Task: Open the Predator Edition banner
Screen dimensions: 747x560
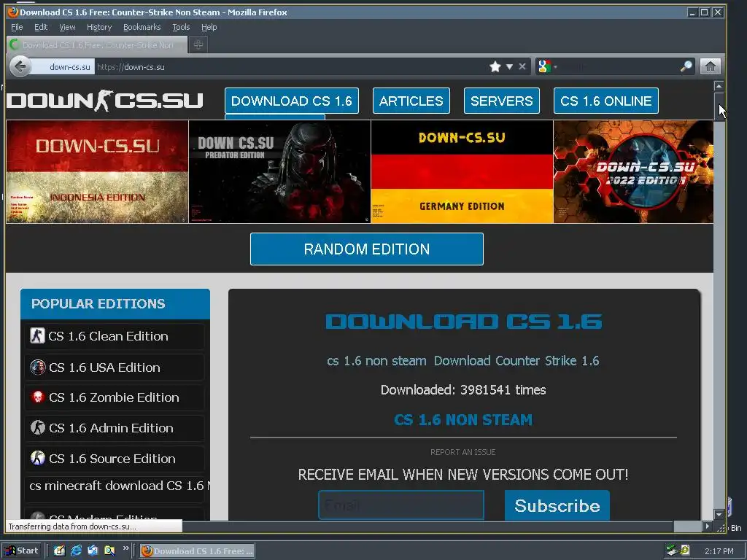Action: [x=279, y=171]
